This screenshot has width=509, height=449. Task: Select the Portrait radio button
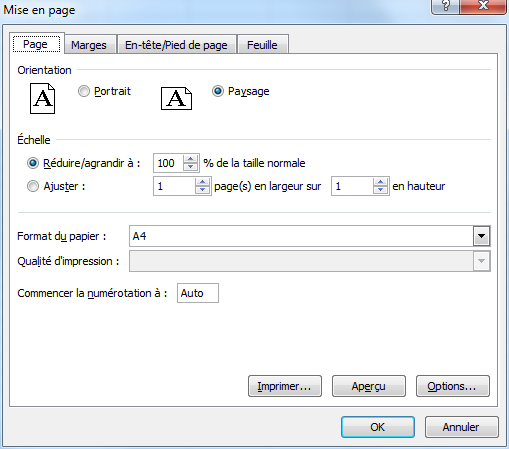click(84, 91)
